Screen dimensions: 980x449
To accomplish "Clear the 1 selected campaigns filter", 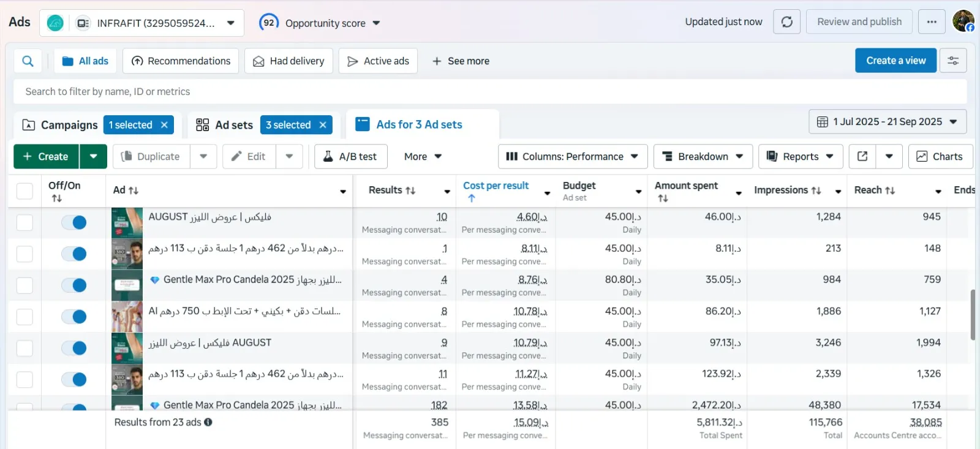I will click(164, 125).
